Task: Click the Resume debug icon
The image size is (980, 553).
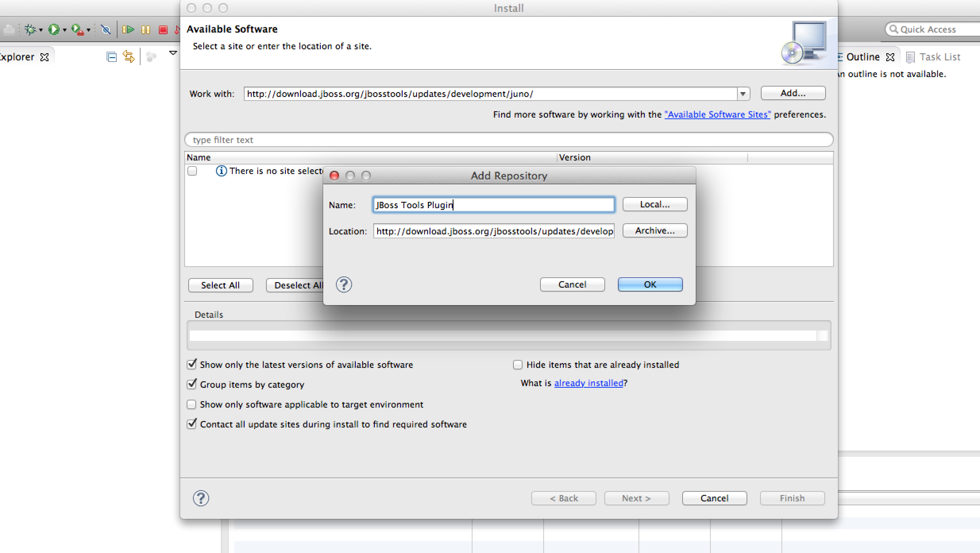Action: tap(128, 29)
